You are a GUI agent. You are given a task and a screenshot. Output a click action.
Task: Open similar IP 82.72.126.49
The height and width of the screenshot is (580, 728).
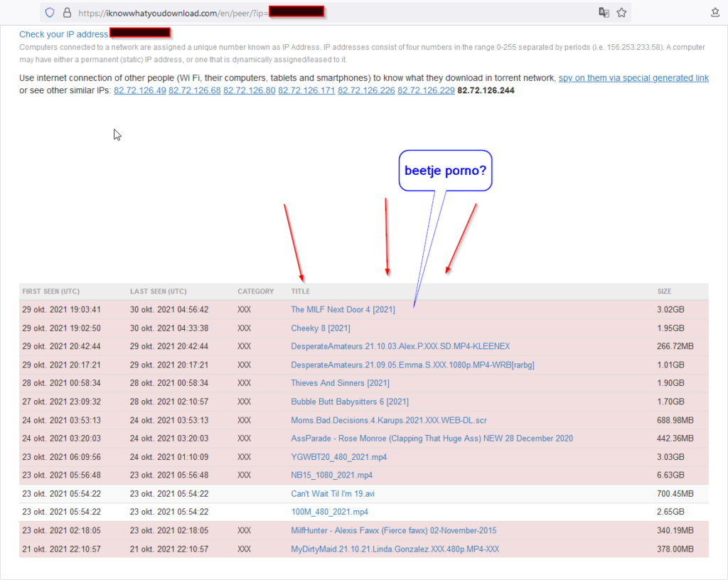click(139, 91)
